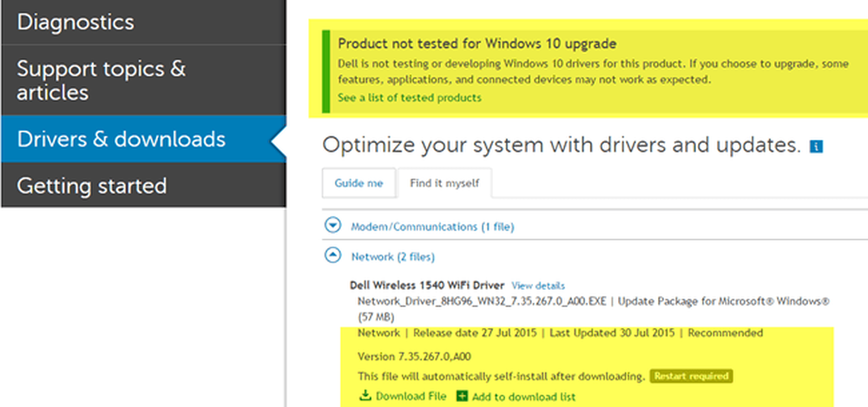Collapse the Network section chevron
Screen dimensions: 868x407
point(332,256)
